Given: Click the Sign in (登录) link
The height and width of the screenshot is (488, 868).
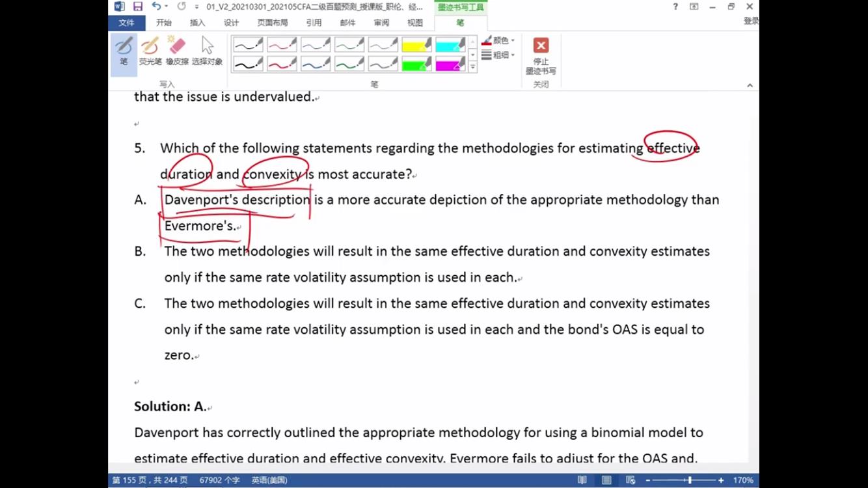Looking at the screenshot, I should pos(751,21).
